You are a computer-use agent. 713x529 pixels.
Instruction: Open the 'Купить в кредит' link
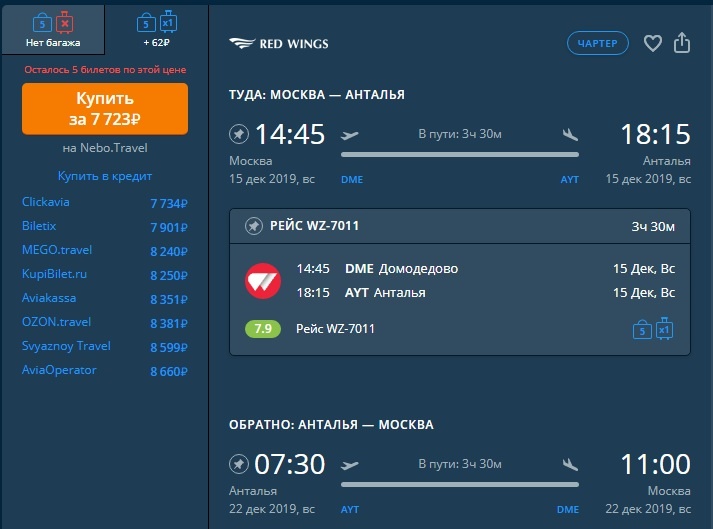(x=105, y=176)
